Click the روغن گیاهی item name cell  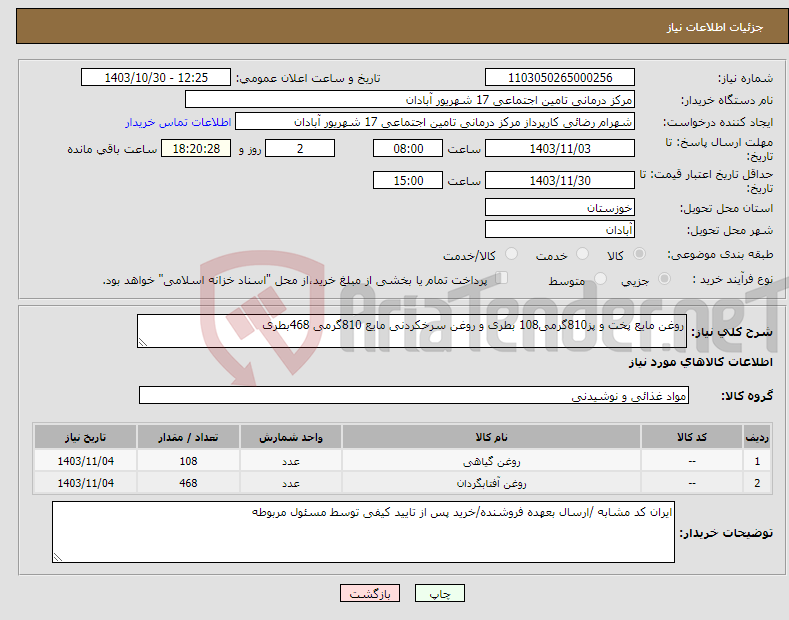(491, 461)
